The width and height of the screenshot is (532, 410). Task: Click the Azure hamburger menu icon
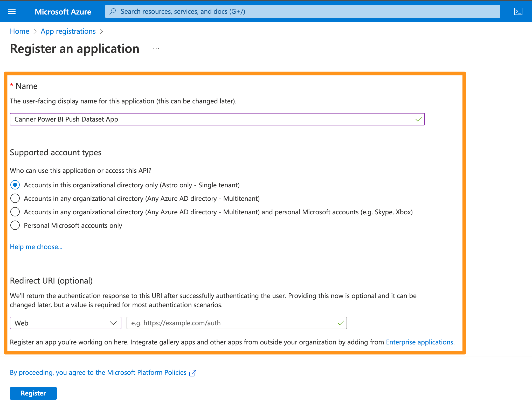pos(12,11)
